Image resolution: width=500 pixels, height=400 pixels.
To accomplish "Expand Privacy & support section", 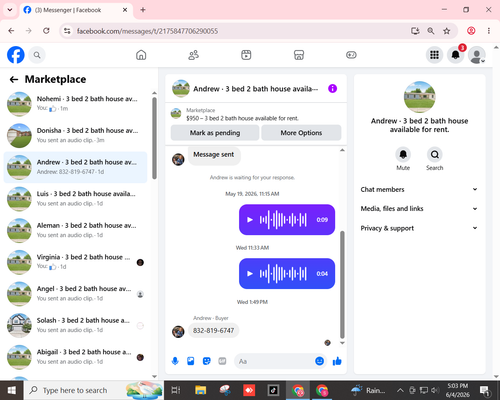I will pos(419,228).
